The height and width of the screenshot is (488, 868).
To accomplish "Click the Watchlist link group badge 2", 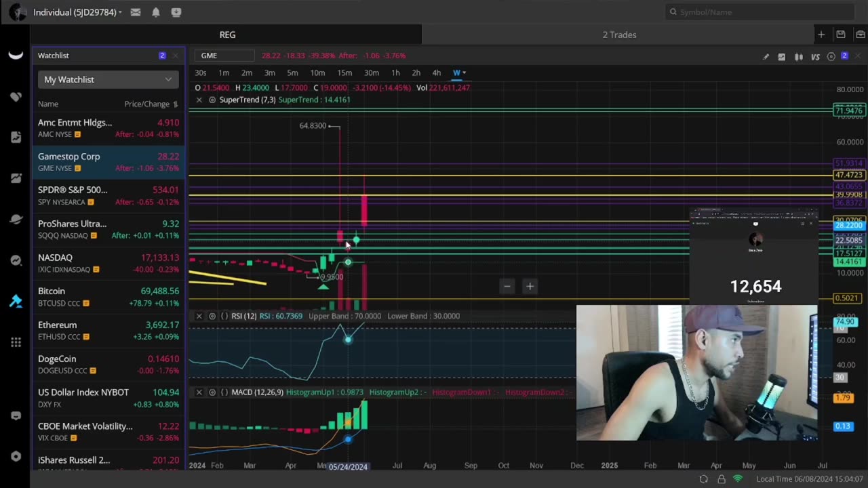I will (162, 56).
